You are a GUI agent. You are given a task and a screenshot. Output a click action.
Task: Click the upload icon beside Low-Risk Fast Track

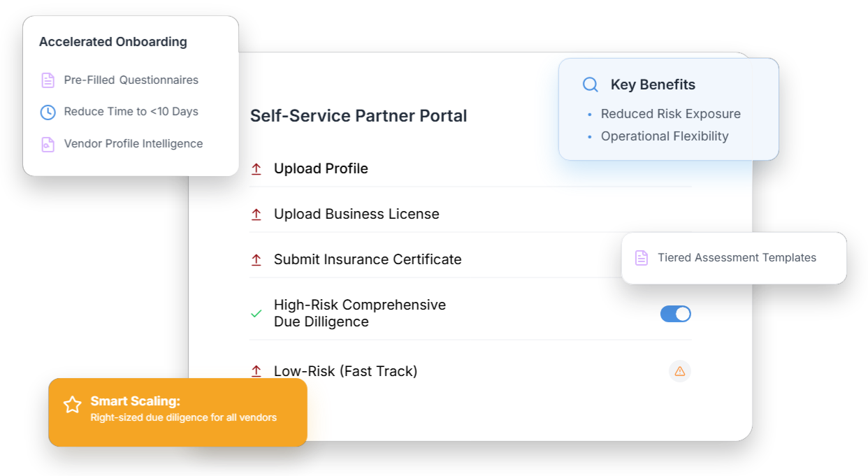[x=256, y=371]
